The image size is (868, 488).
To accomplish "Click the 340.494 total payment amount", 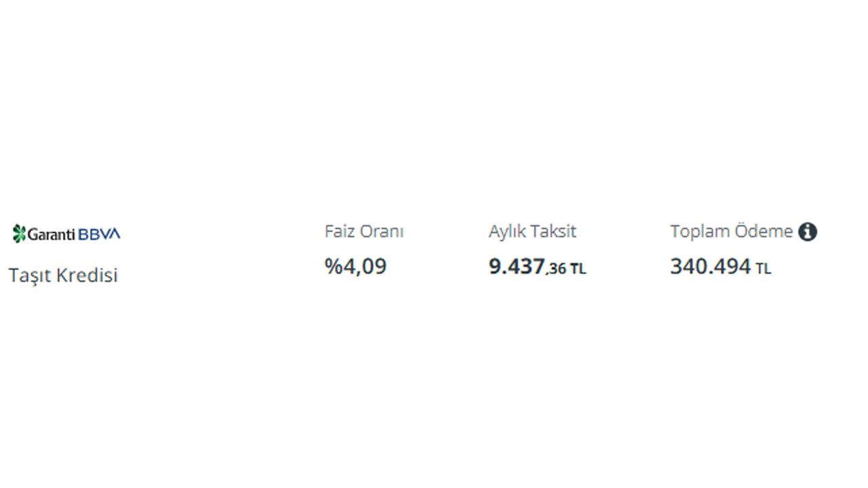I will (x=711, y=266).
